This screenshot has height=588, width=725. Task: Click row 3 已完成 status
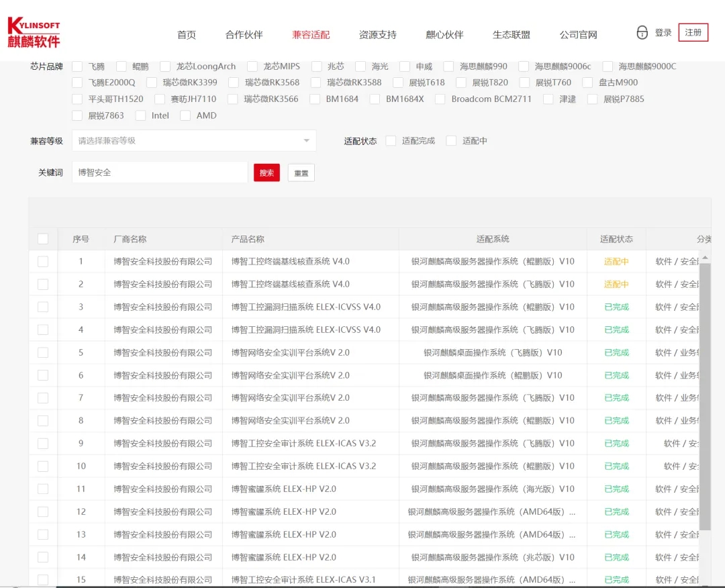(x=616, y=307)
